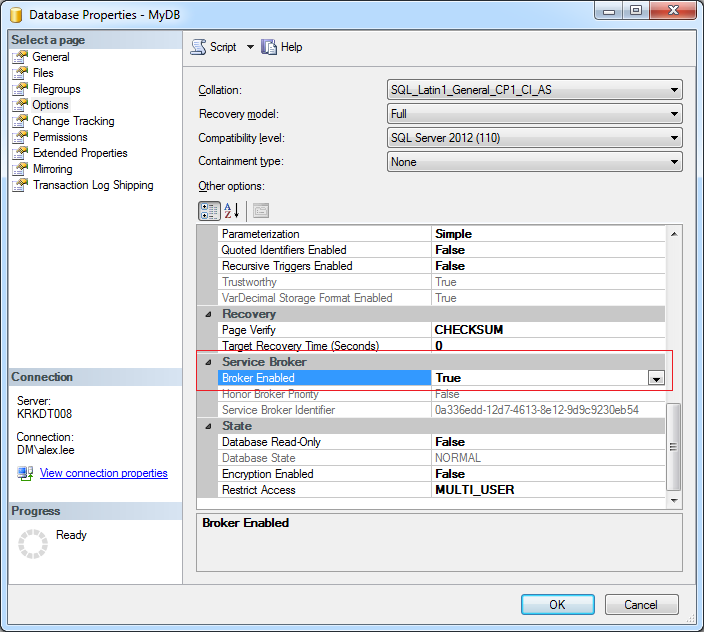
Task: Select the Page Verify property row
Action: [x=442, y=330]
